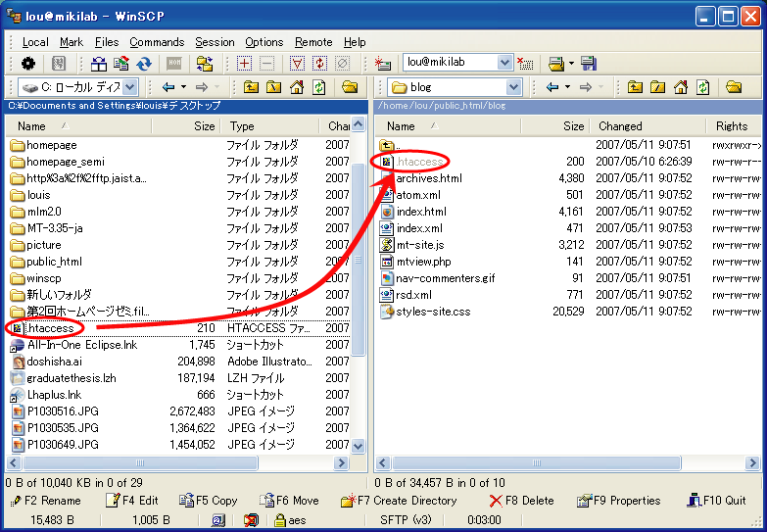
Task: Open the lou@mikilab session dropdown
Action: coord(504,62)
